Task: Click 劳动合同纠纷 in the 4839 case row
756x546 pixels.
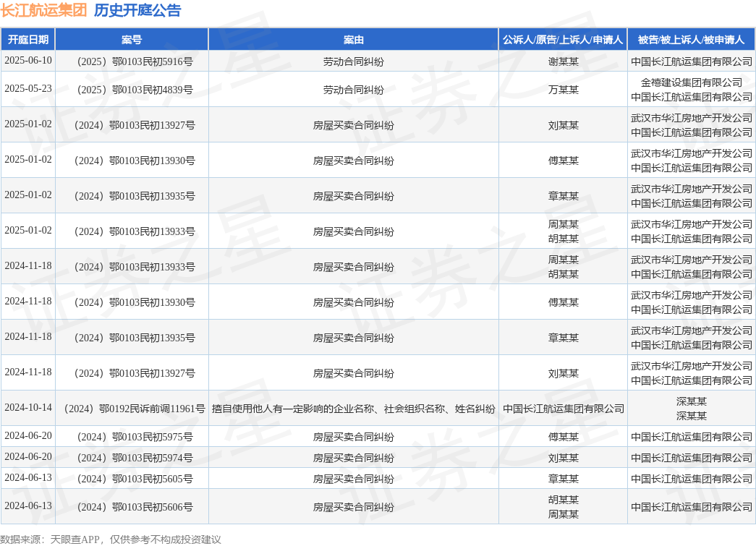Action: (x=354, y=90)
